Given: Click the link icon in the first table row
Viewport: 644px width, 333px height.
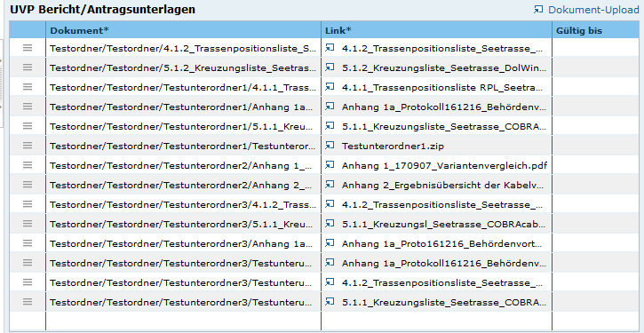Looking at the screenshot, I should 330,48.
